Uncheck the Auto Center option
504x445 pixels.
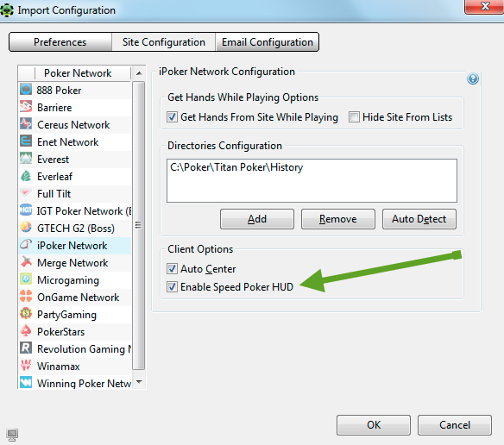point(172,268)
